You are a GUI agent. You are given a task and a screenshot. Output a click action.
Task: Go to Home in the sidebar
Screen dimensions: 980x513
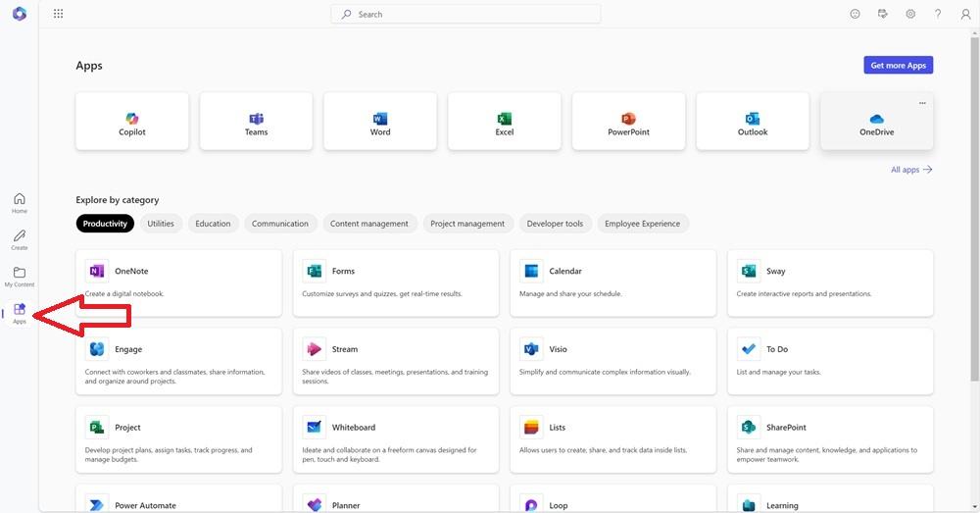point(20,203)
